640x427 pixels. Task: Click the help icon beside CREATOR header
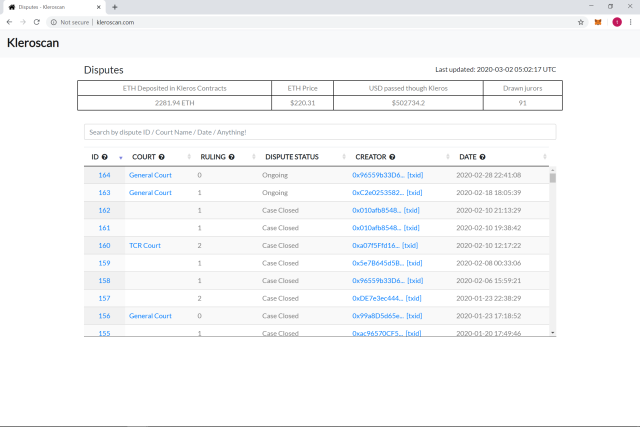(x=392, y=157)
